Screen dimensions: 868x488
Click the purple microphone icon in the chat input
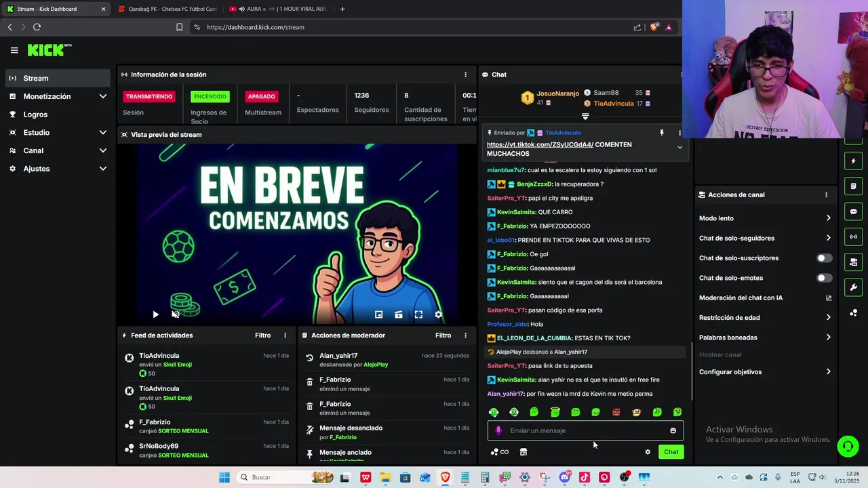498,430
